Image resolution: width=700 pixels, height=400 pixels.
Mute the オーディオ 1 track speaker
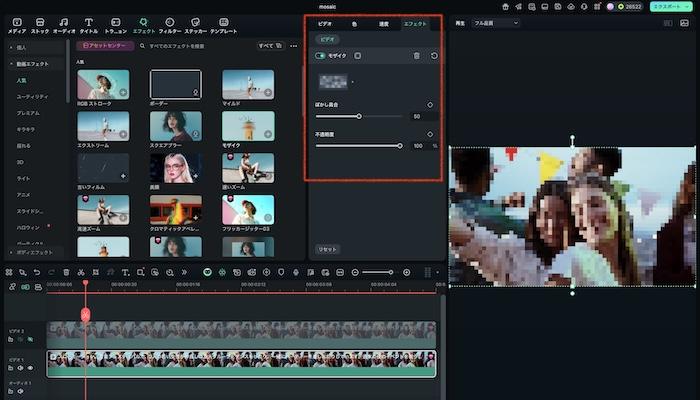pos(21,392)
